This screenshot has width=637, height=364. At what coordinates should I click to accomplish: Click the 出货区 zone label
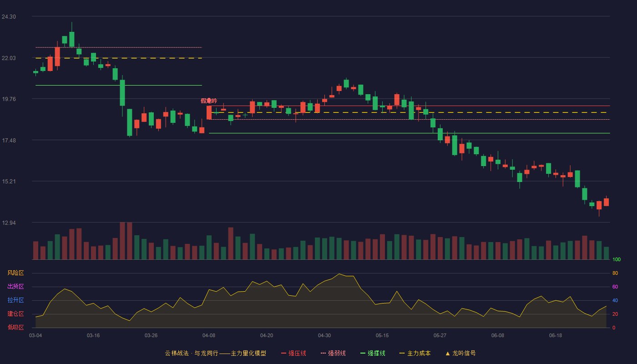[x=15, y=287]
